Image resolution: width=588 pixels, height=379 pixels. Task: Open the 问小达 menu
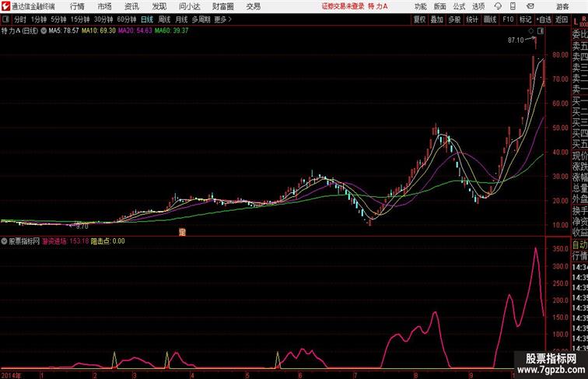pyautogui.click(x=189, y=6)
